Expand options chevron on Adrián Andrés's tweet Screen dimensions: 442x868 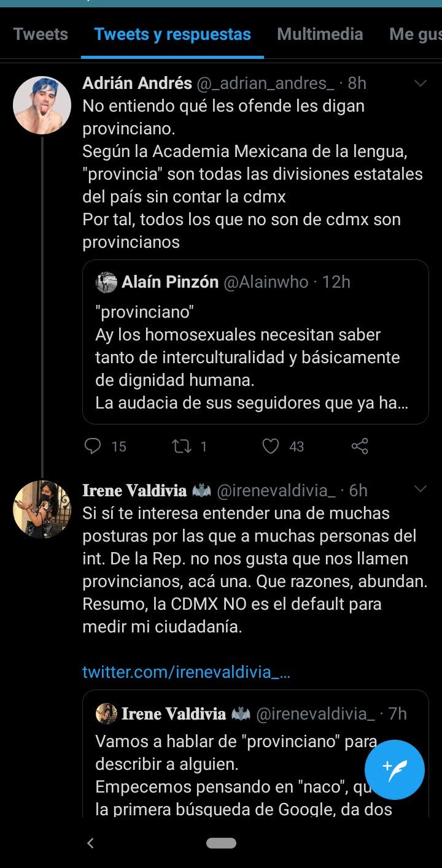(421, 83)
